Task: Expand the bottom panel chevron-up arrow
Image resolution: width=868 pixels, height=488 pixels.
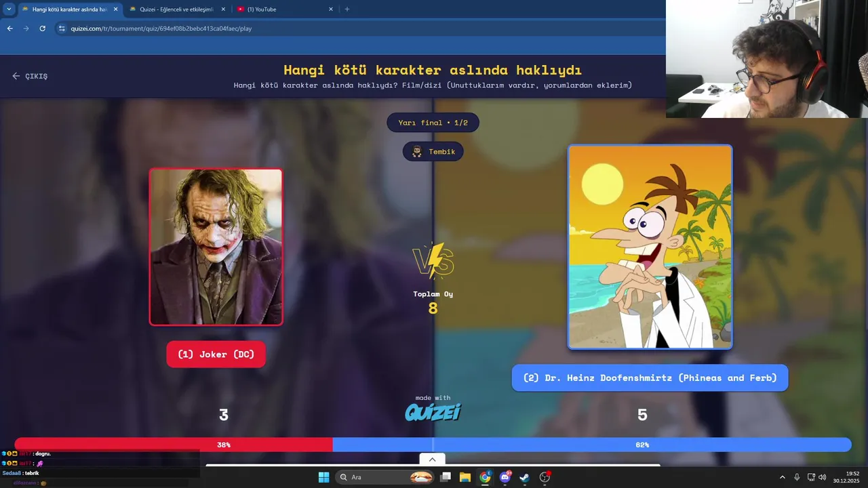Action: 432,460
